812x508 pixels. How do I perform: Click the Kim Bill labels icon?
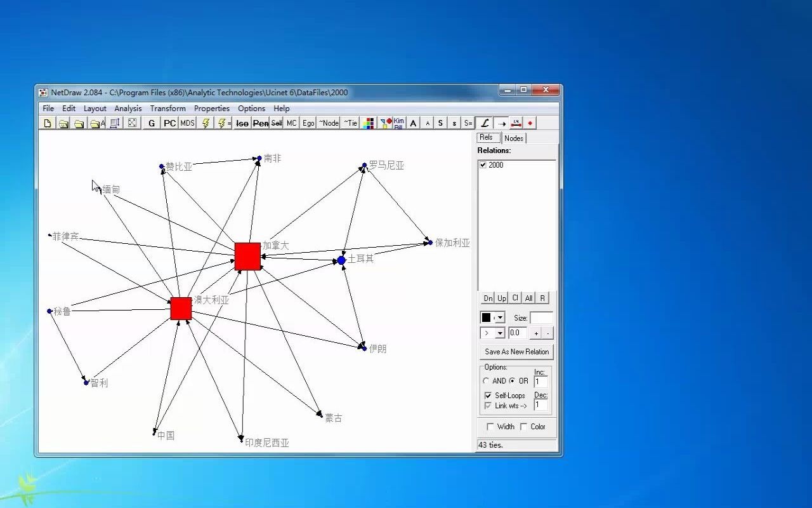(x=399, y=123)
